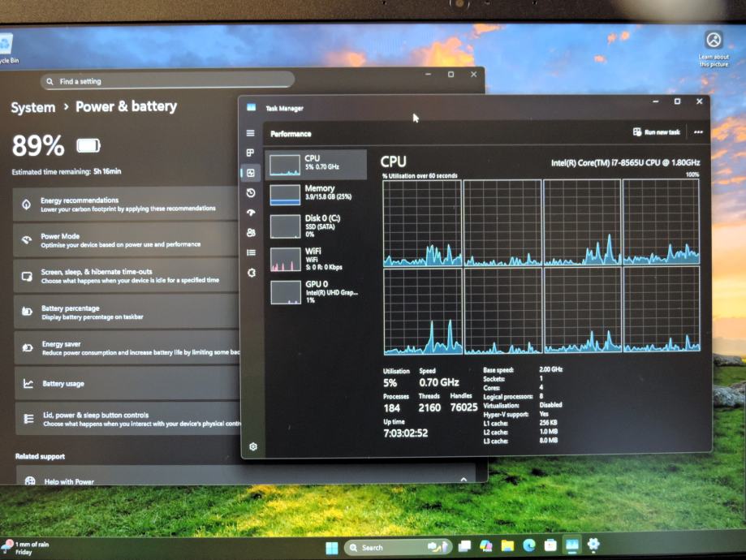Click the Energy recommendations leaf icon
This screenshot has width=746, height=560.
point(26,205)
